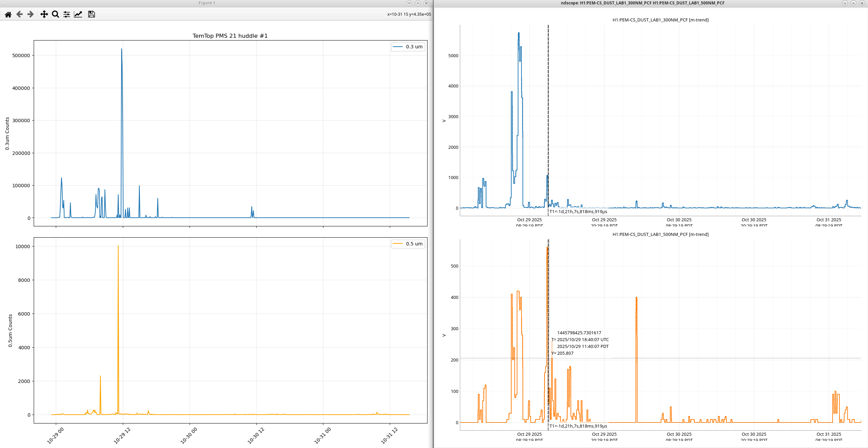This screenshot has width=868, height=448.
Task: Click the 0.5 um legend entry
Action: (408, 244)
